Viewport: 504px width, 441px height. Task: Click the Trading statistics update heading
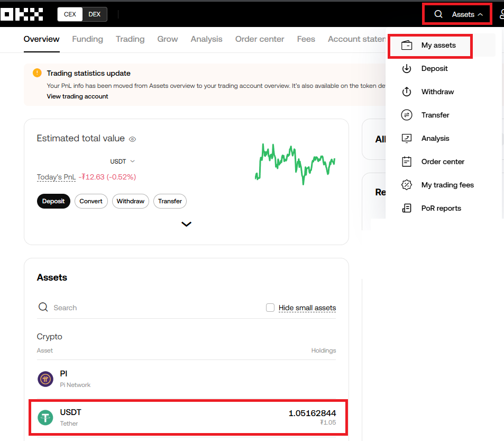click(x=89, y=73)
